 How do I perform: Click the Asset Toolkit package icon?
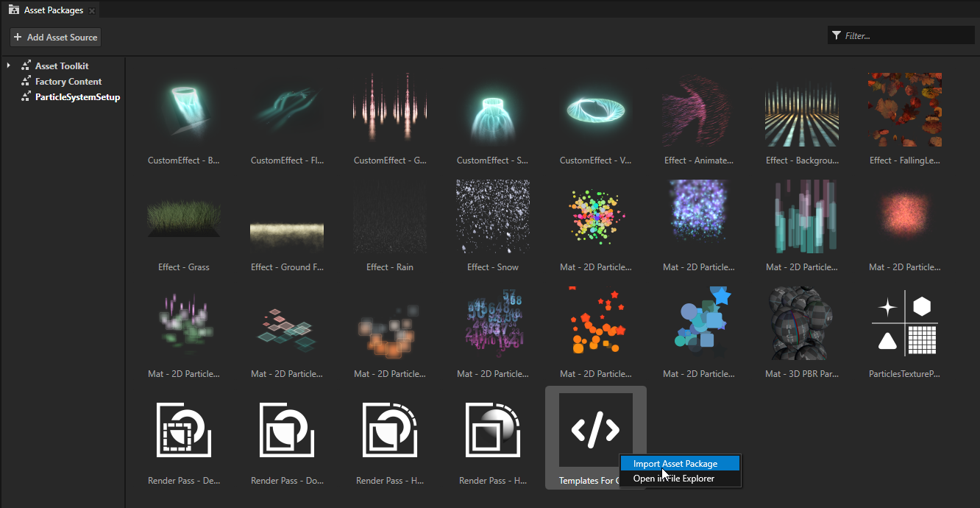coord(24,66)
